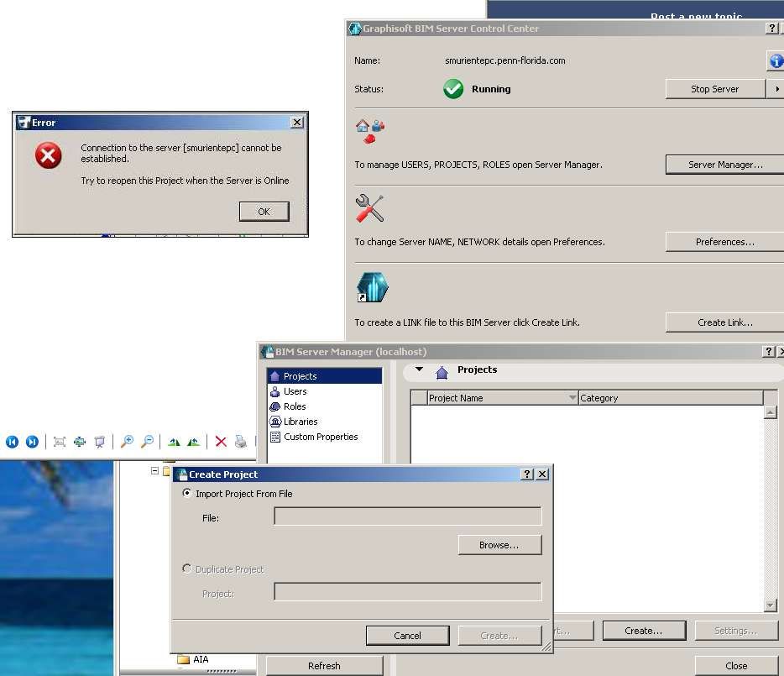Select Roles in Server Manager list
The image size is (784, 676).
pyautogui.click(x=325, y=406)
